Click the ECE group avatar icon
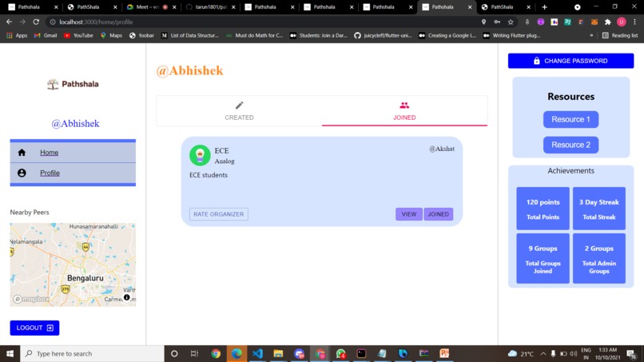 tap(200, 155)
